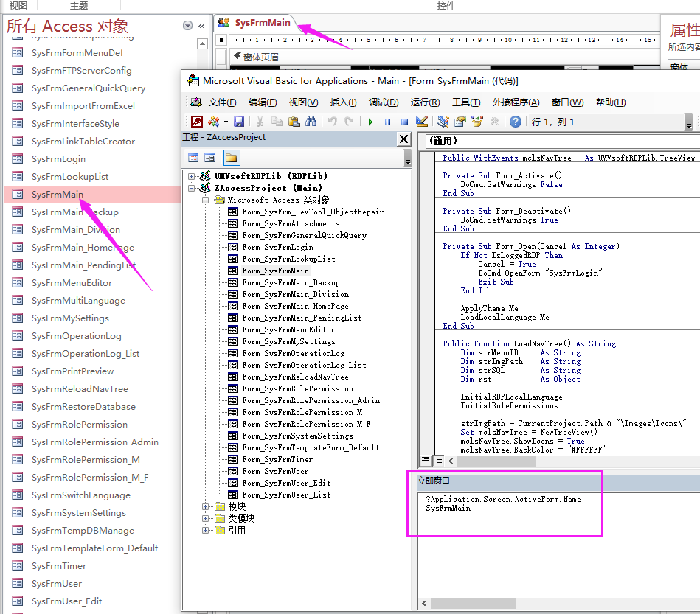
Task: Select Form_SysFrmSystemSettings in project tree
Action: pos(297,436)
